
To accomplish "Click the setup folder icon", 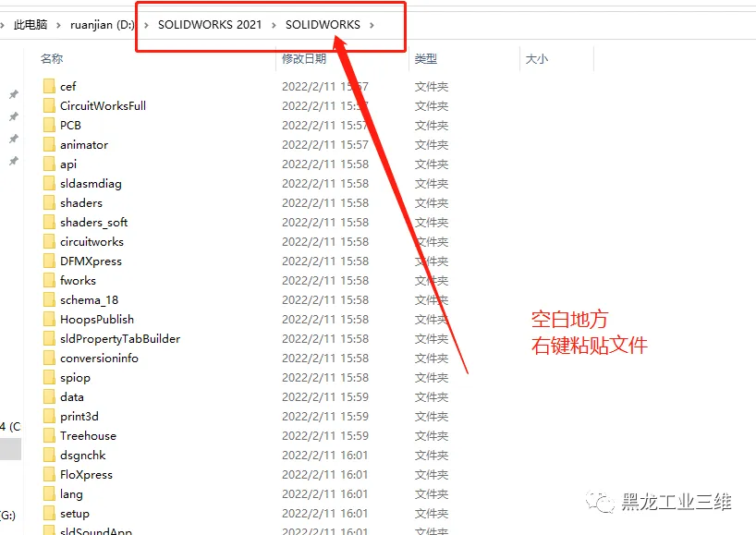I will pyautogui.click(x=49, y=514).
